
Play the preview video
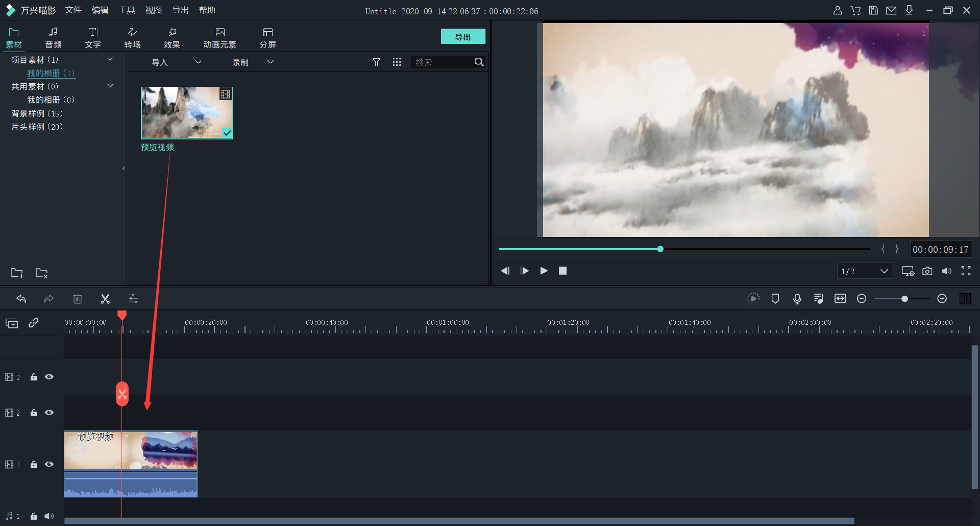coord(544,271)
